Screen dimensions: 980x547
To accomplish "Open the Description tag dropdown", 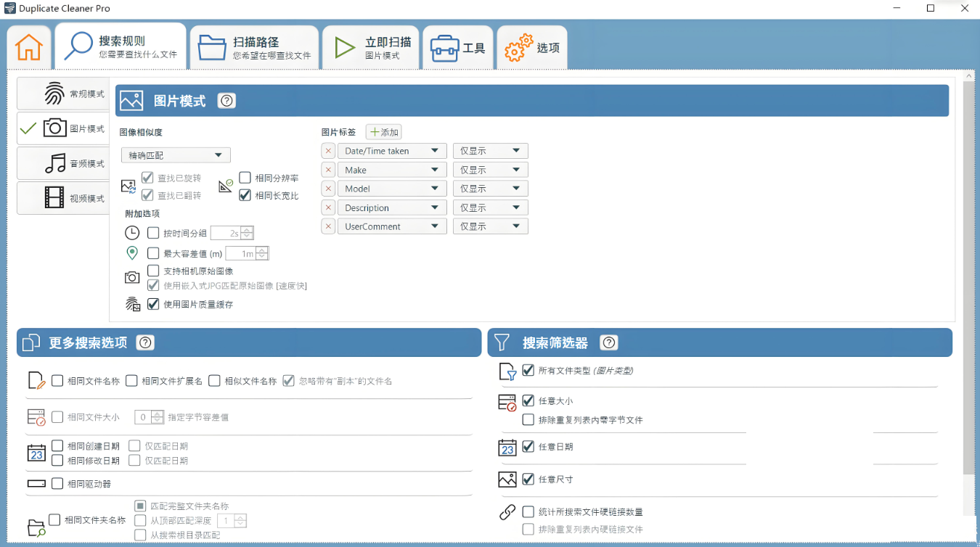I will pyautogui.click(x=391, y=207).
